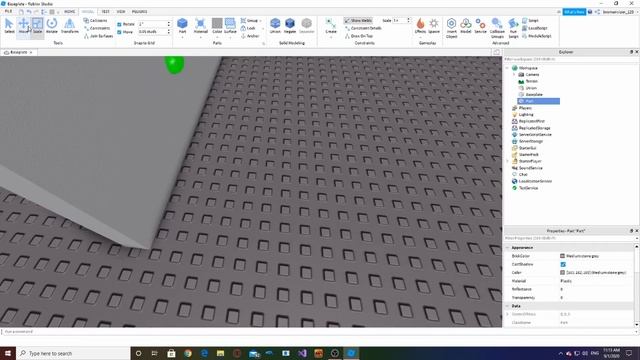Image resolution: width=640 pixels, height=360 pixels.
Task: Click Run Script
Action: 513,28
